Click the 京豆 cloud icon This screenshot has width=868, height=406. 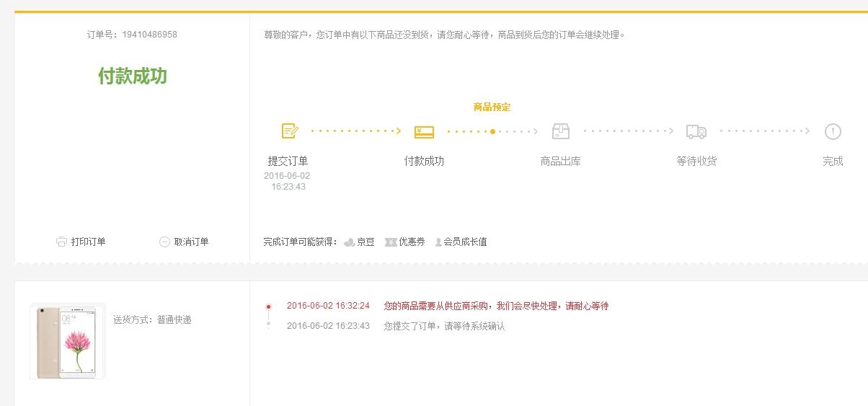coord(349,242)
